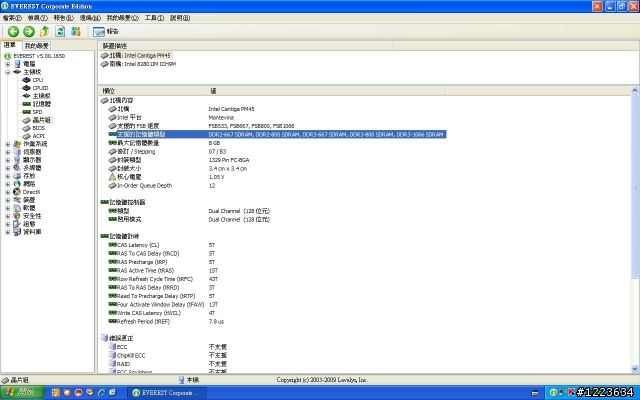Switch to the 我的最愛 tab in sidebar
Viewport: 640px width, 400px height.
click(36, 46)
